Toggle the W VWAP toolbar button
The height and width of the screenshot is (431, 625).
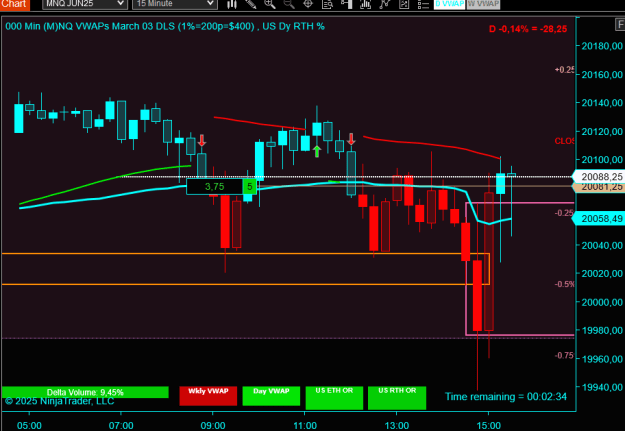tap(483, 4)
